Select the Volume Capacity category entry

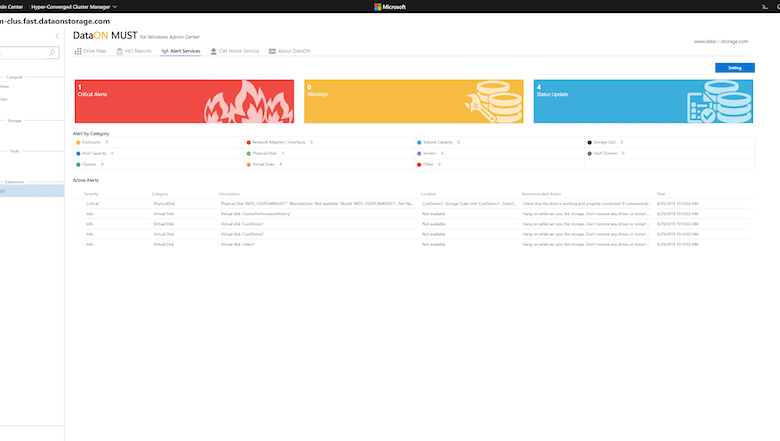click(438, 142)
